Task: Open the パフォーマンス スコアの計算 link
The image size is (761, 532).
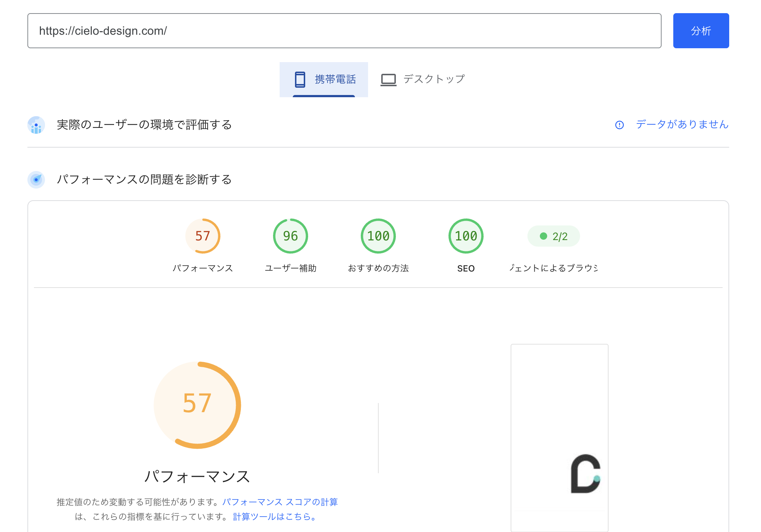Action: pos(280,502)
